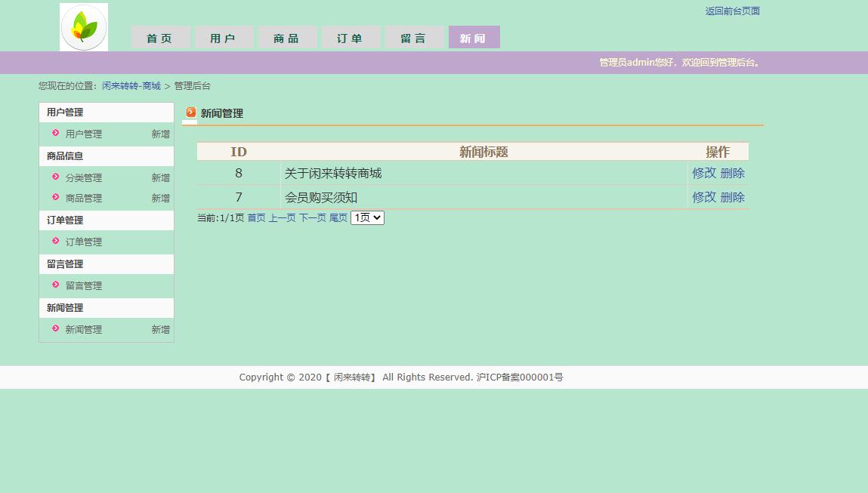Open the 用户 navigation tab

224,36
